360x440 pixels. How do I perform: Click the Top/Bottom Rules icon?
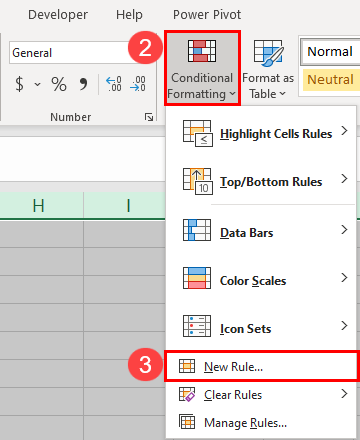pos(197,181)
